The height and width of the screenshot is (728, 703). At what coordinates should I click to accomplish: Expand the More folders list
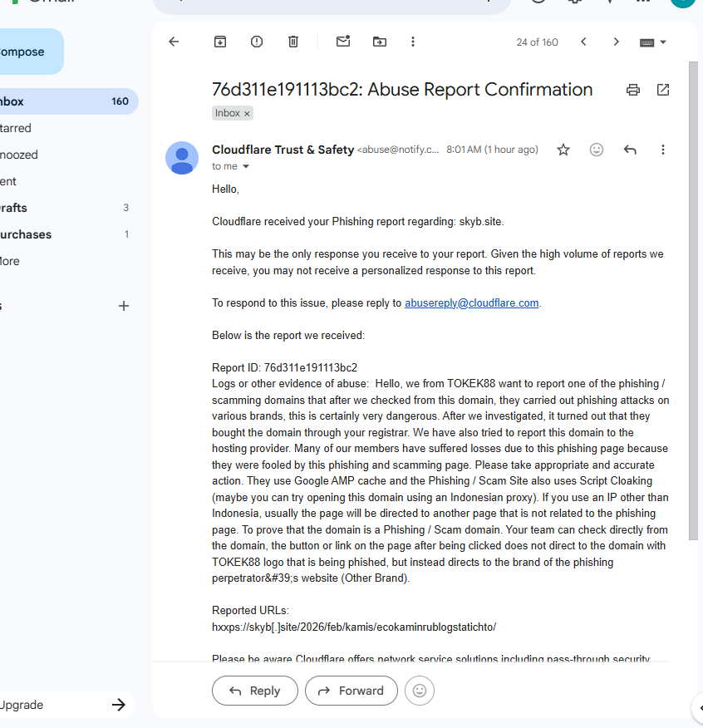click(67, 261)
